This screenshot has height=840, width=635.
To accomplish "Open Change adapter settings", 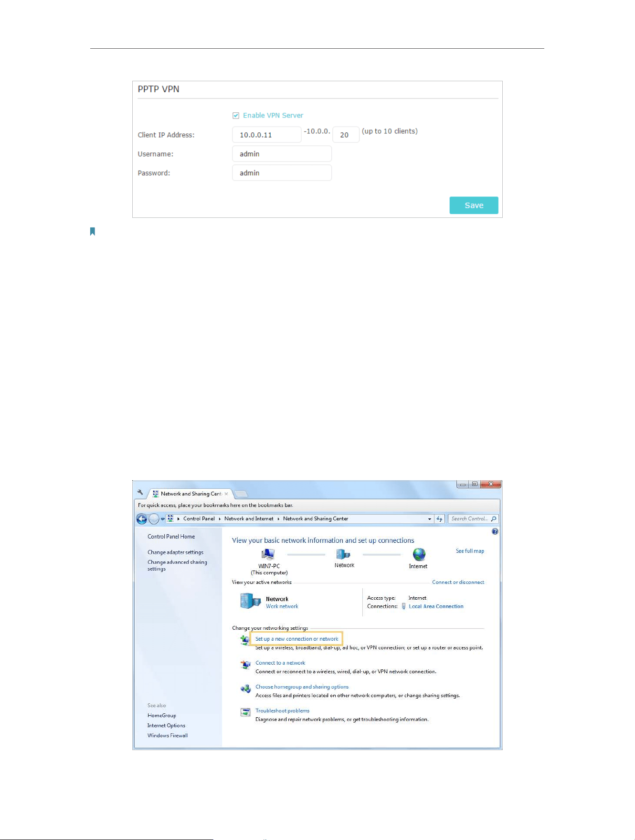I will coord(175,552).
